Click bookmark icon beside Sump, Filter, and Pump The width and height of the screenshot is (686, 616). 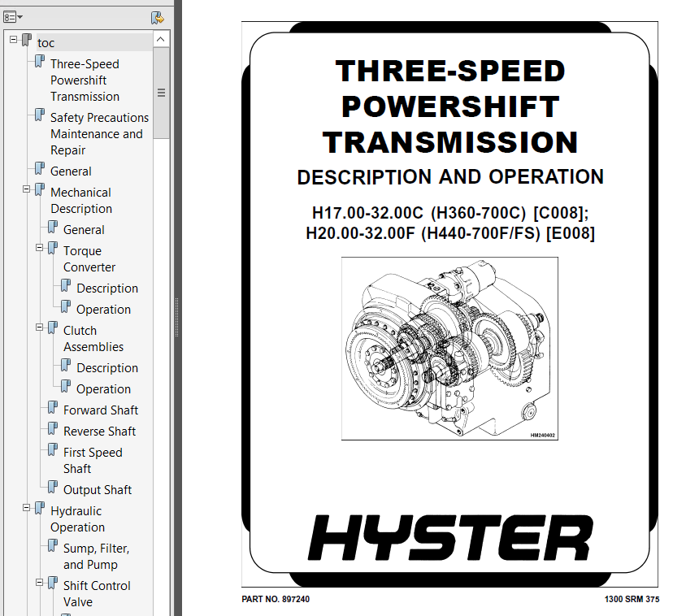tap(53, 545)
